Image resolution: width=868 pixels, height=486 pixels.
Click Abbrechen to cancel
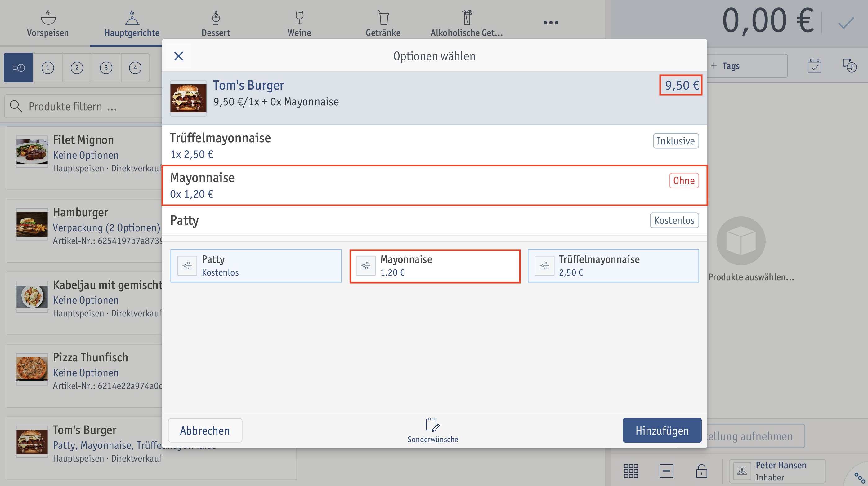point(205,430)
